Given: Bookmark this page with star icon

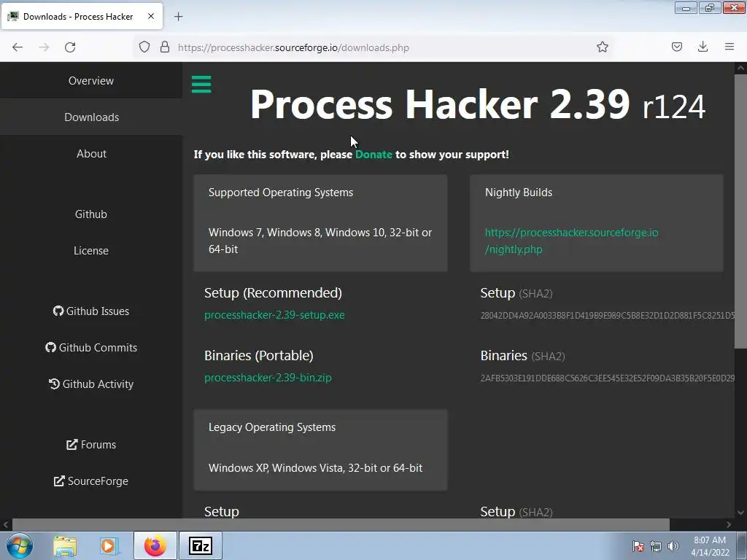Looking at the screenshot, I should click(x=602, y=47).
